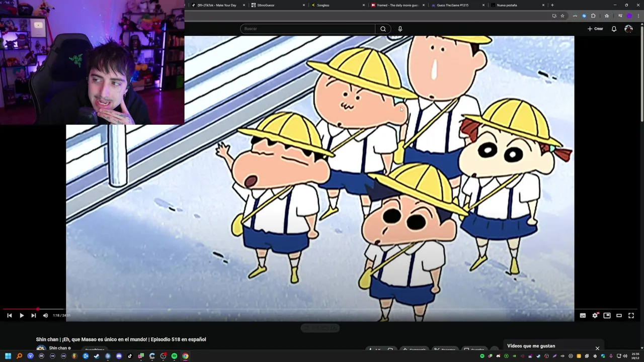Toggle subtitles on the video player
Viewport: 644px width, 362px height.
tap(583, 315)
